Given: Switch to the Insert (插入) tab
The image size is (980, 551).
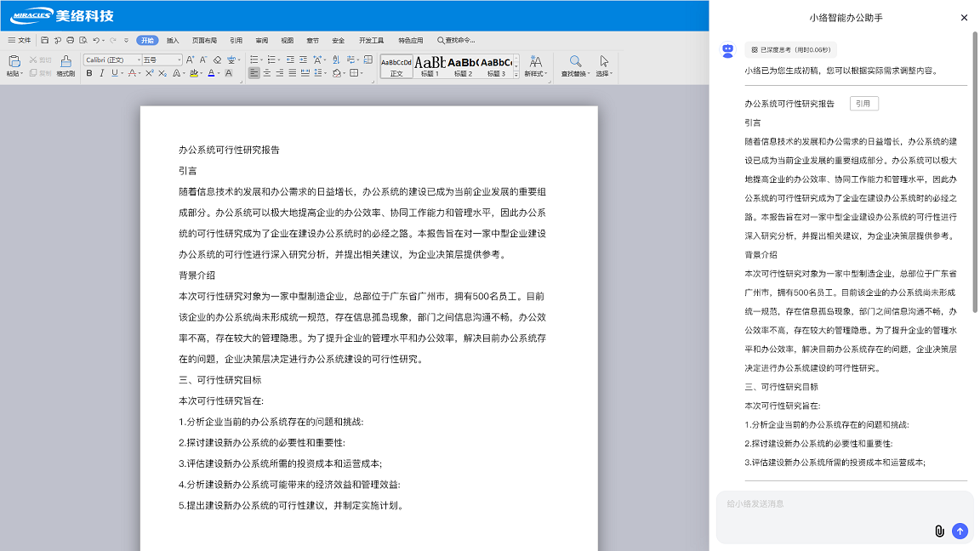Looking at the screenshot, I should click(173, 40).
